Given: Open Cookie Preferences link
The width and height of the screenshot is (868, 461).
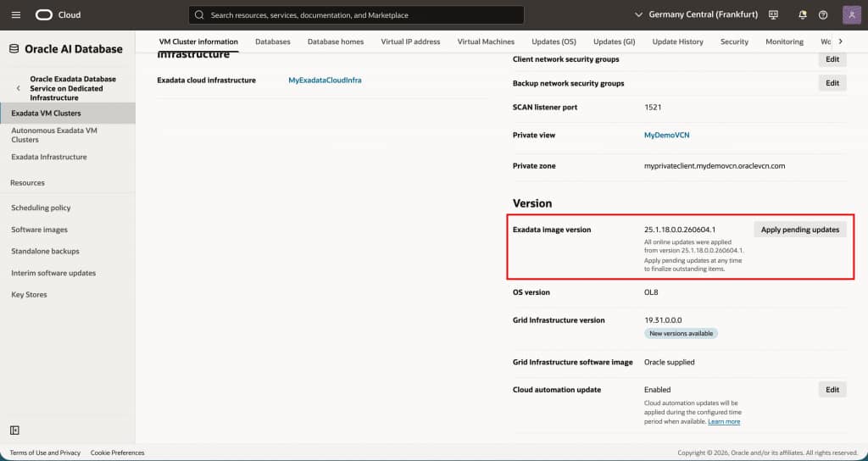Looking at the screenshot, I should [117, 453].
